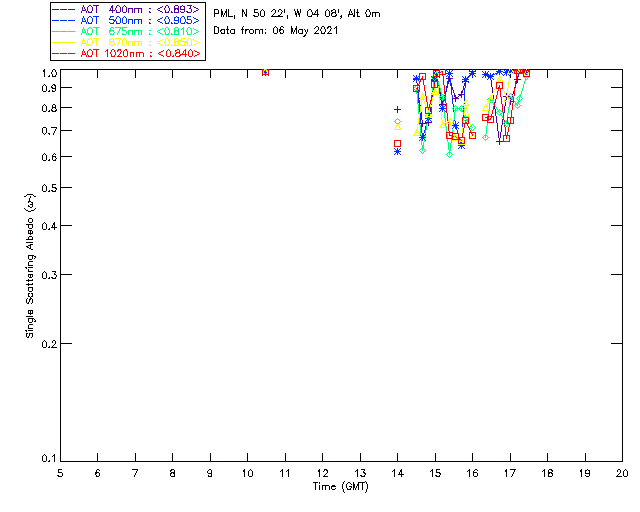The image size is (640, 512).
Task: Click the time-axis tick label 18
Action: pos(547,473)
